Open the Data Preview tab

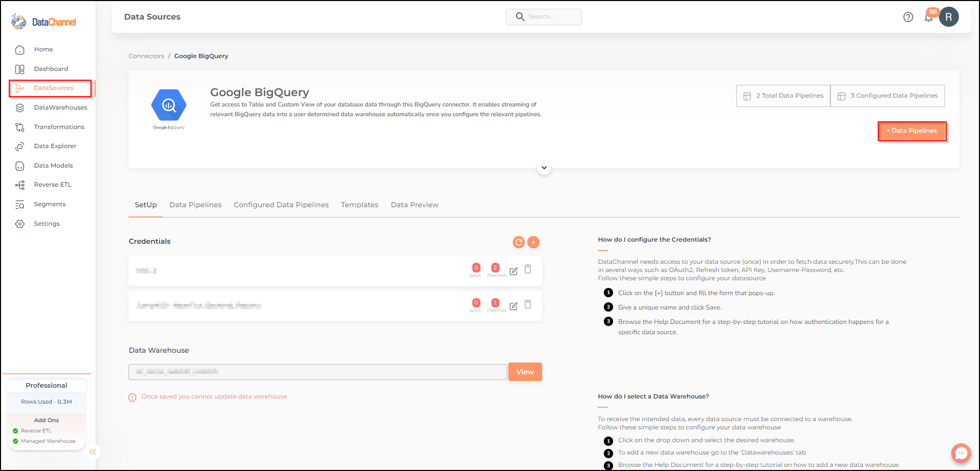point(415,205)
